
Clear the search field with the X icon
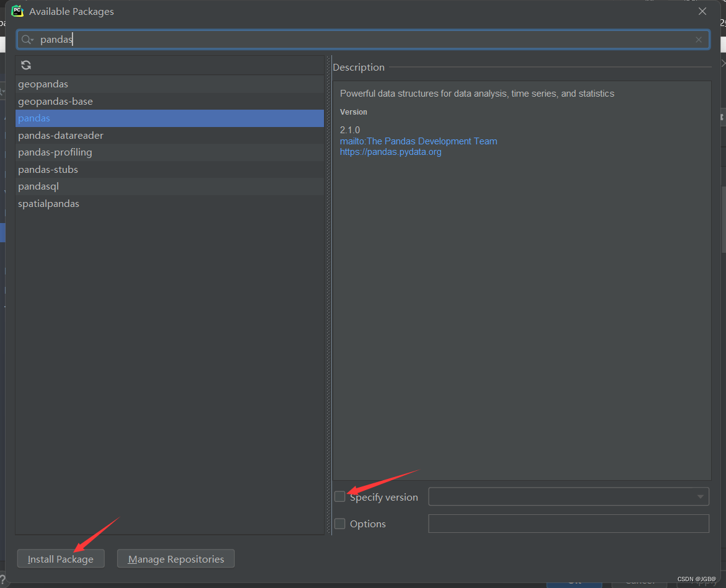click(x=698, y=40)
